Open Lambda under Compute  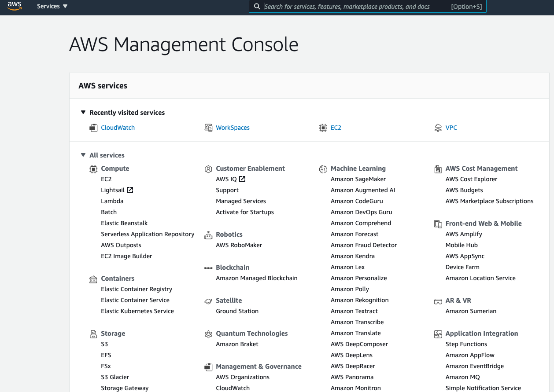(112, 201)
